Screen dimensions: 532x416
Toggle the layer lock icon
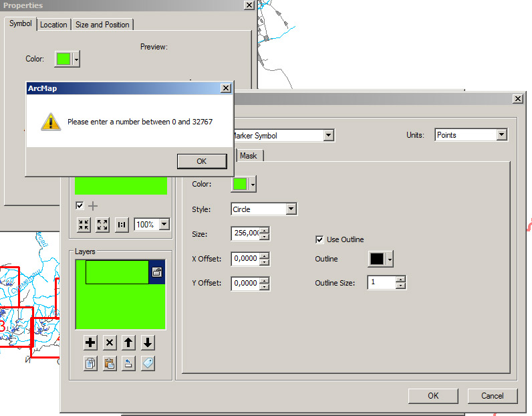pyautogui.click(x=157, y=272)
